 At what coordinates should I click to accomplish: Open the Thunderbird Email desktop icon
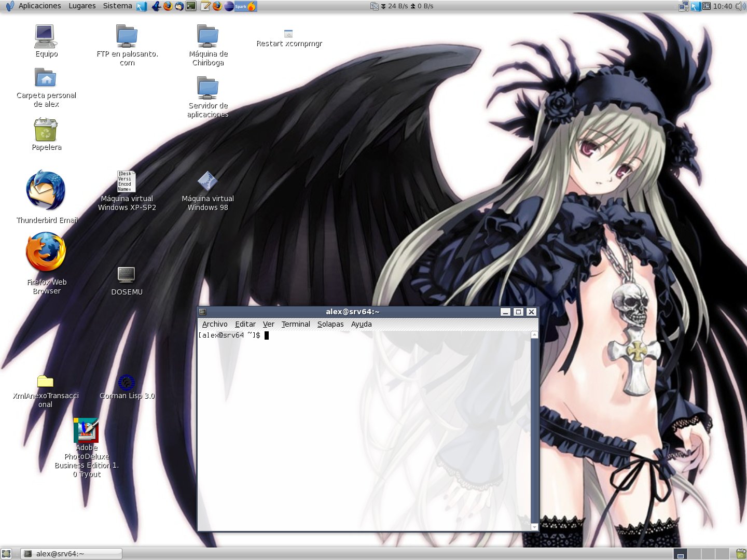[x=46, y=191]
